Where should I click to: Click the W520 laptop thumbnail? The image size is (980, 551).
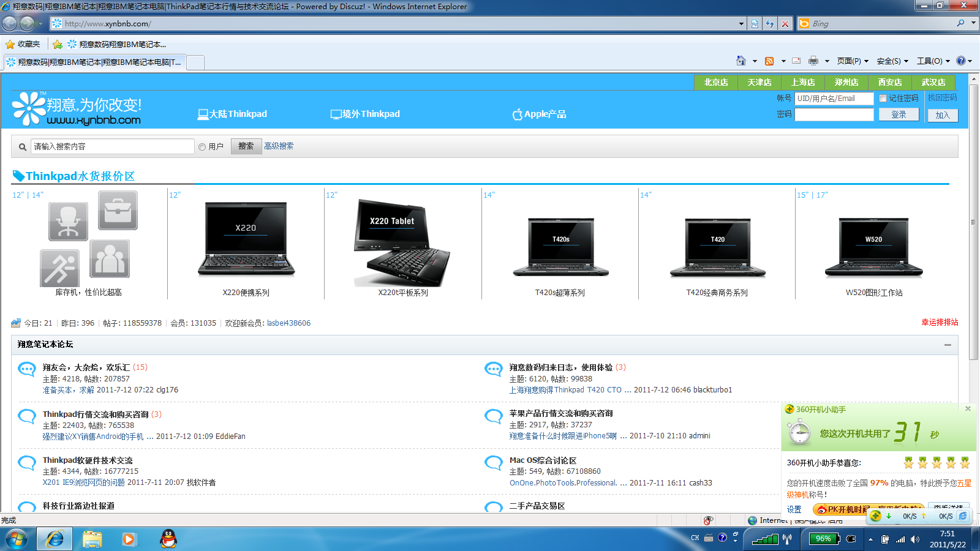click(x=873, y=248)
